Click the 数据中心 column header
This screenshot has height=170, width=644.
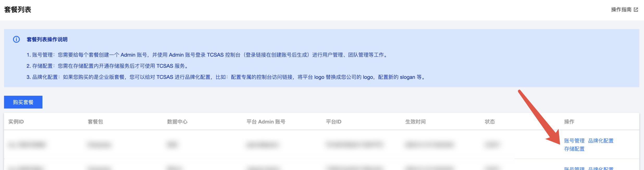[x=177, y=122]
